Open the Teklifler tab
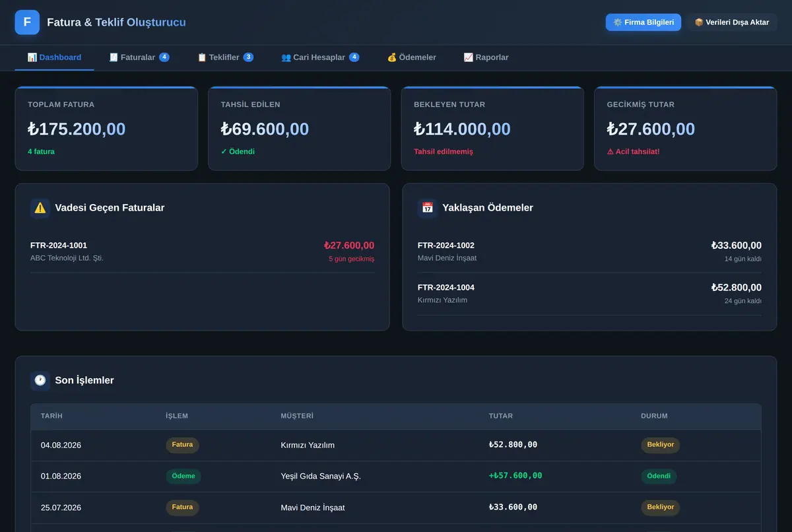This screenshot has height=532, width=792. coord(225,57)
